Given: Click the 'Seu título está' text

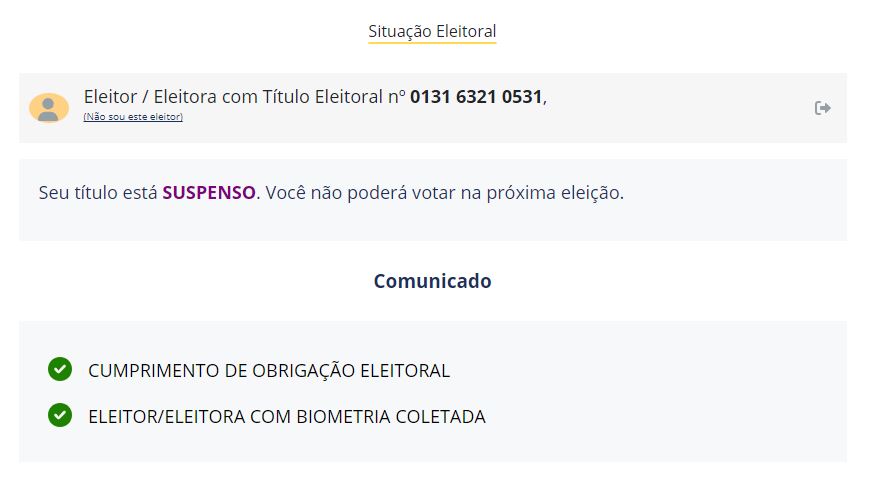Looking at the screenshot, I should 98,192.
